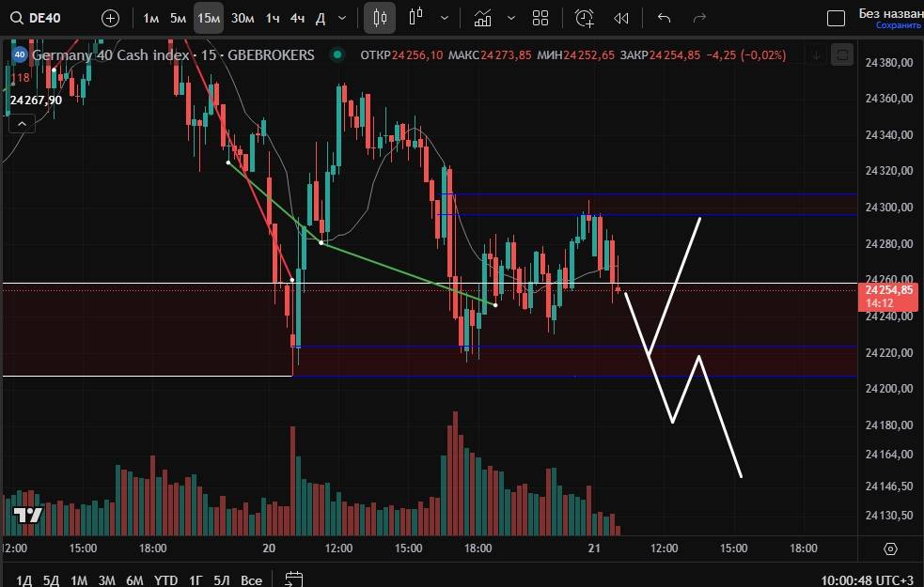
Task: Expand the timeframe list chevron
Action: pos(341,18)
